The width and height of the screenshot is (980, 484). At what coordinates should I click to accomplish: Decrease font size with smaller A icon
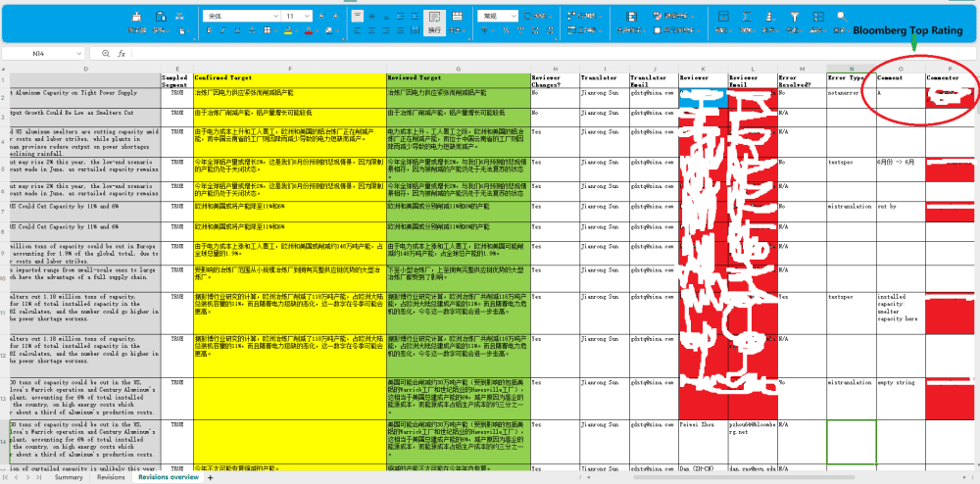[x=335, y=17]
